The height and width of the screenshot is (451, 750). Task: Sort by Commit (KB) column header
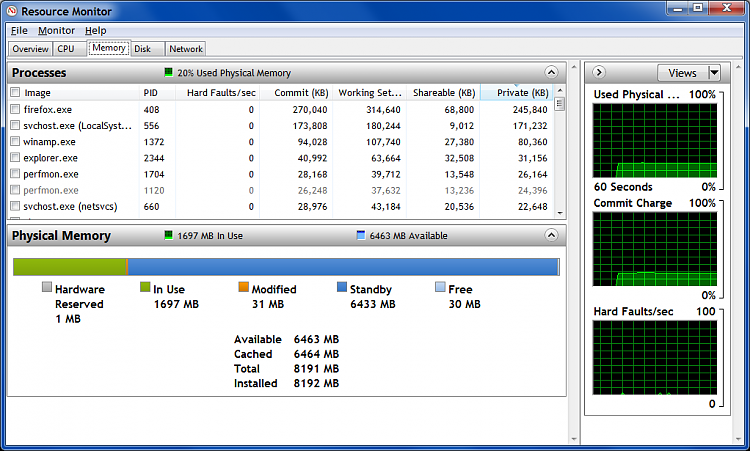[x=296, y=93]
